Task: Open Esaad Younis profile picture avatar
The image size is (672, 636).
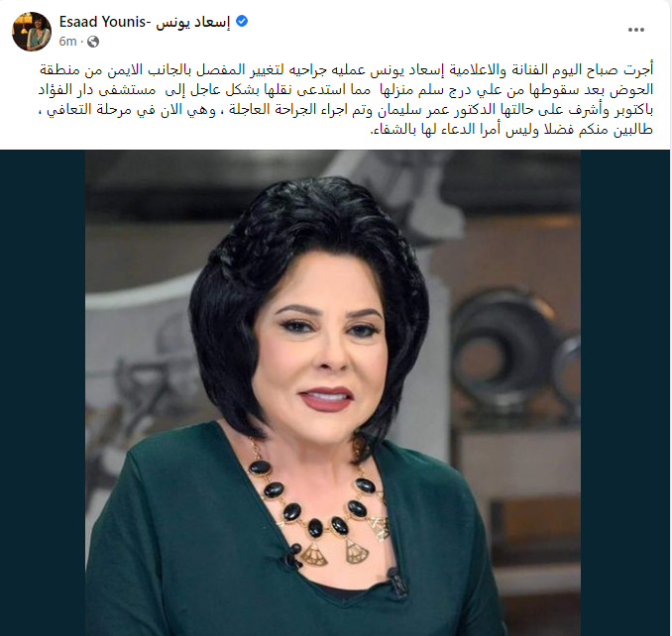Action: click(32, 32)
